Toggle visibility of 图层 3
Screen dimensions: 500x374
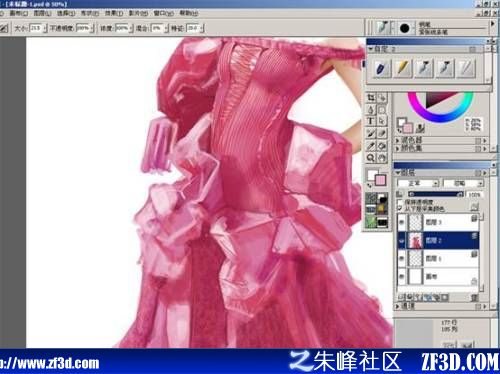tap(402, 222)
